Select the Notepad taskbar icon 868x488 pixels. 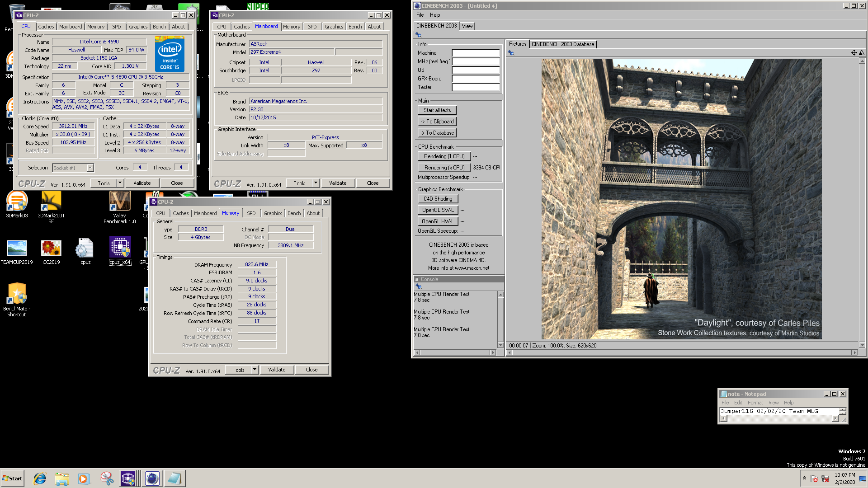tap(174, 479)
